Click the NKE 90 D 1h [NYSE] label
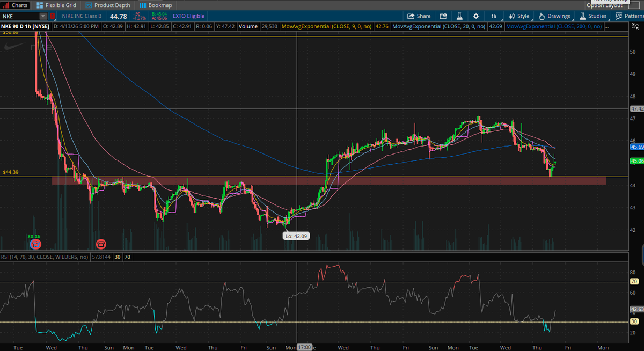This screenshot has width=644, height=351. pyautogui.click(x=25, y=26)
